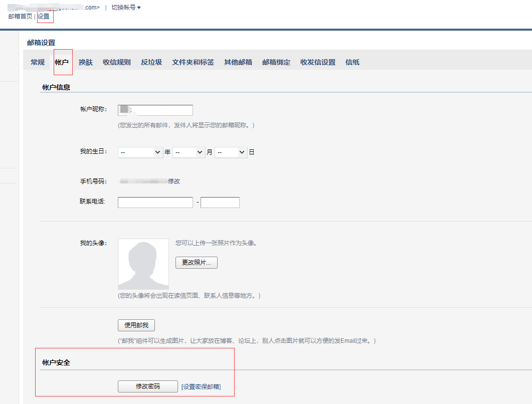Click the 使用邮我 button
The width and height of the screenshot is (532, 404).
[x=136, y=325]
